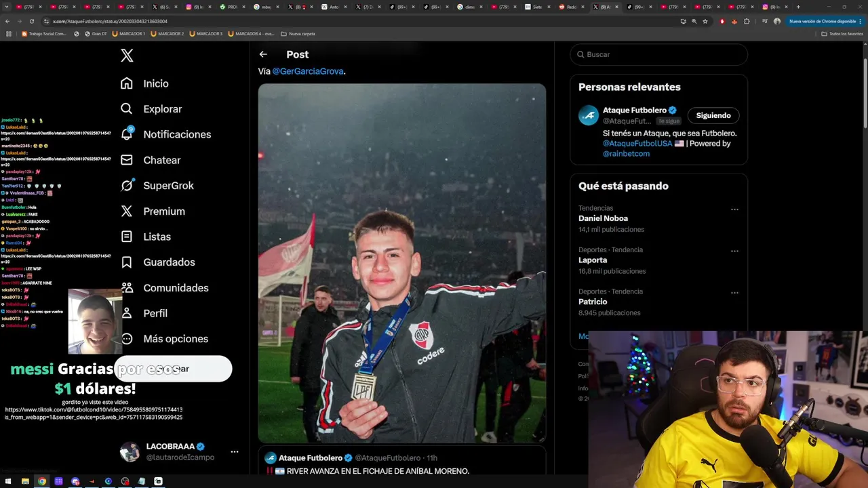Open the River player photo
868x488 pixels.
point(401,263)
